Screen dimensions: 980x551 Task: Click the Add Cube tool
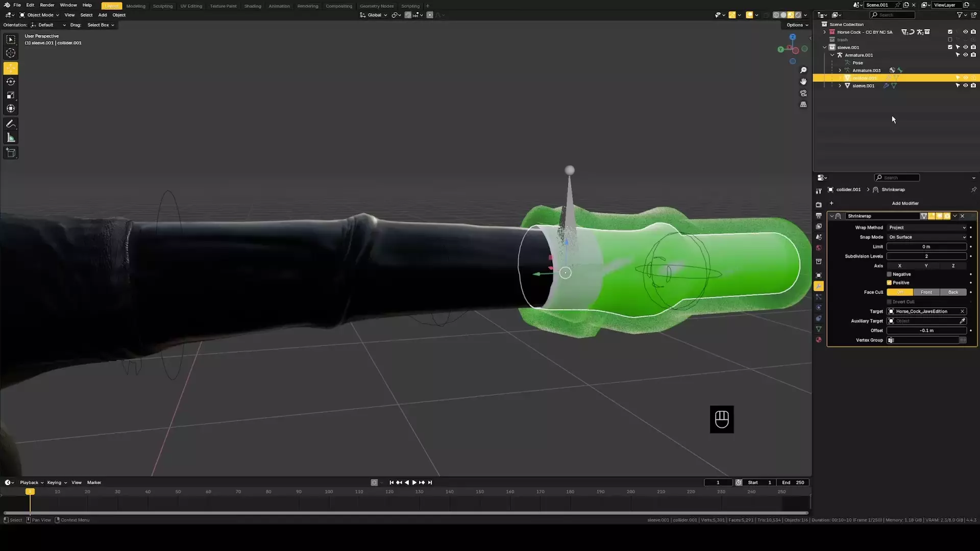[11, 153]
